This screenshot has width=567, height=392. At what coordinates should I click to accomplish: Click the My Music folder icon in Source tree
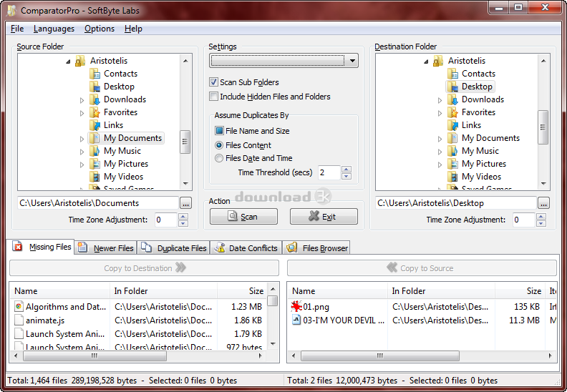pos(94,151)
